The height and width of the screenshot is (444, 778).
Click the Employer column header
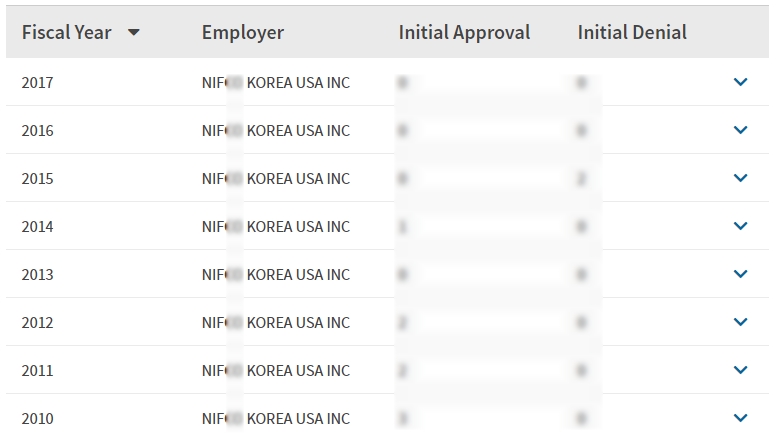tap(243, 33)
